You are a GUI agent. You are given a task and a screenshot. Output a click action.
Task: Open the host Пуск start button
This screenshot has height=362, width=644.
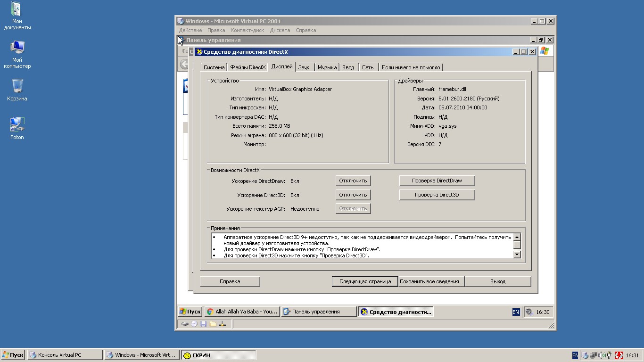click(13, 355)
